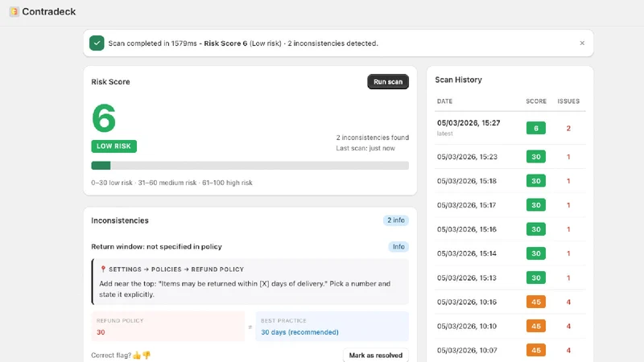Click the Info tag on Return window issue
This screenshot has height=362, width=644.
click(398, 247)
